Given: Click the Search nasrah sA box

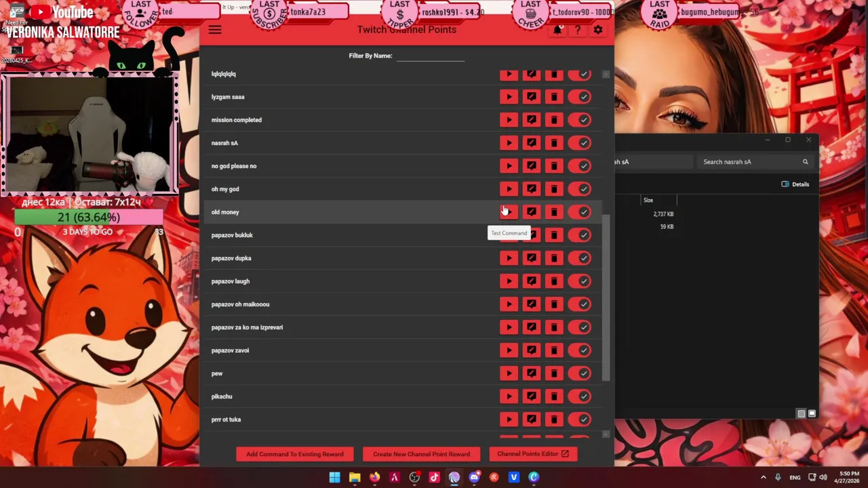Looking at the screenshot, I should point(754,162).
